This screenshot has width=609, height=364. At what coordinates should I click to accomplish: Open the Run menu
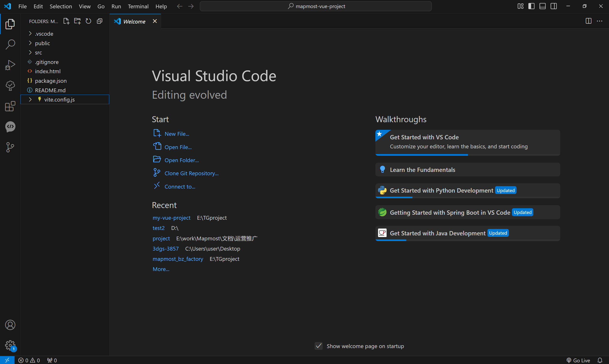pyautogui.click(x=116, y=6)
